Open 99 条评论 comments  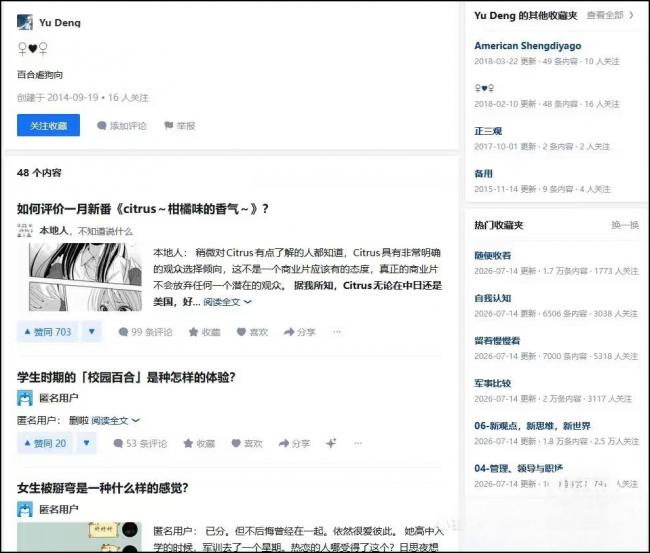[146, 332]
